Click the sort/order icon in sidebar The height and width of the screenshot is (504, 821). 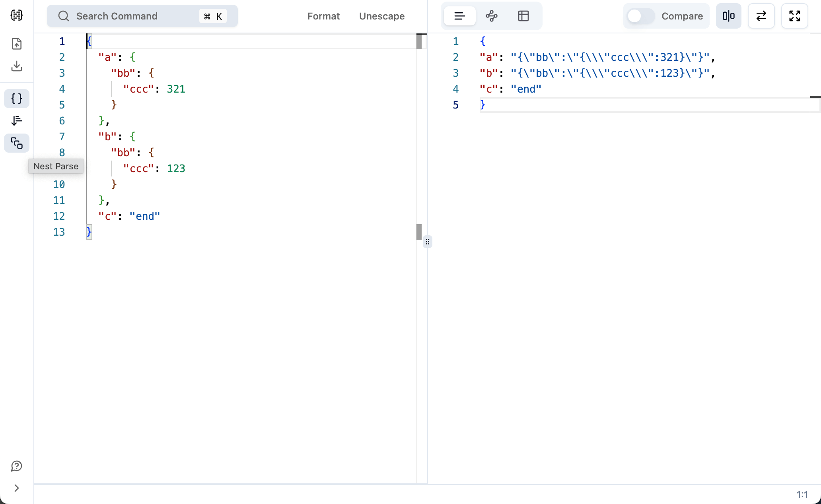[x=16, y=121]
